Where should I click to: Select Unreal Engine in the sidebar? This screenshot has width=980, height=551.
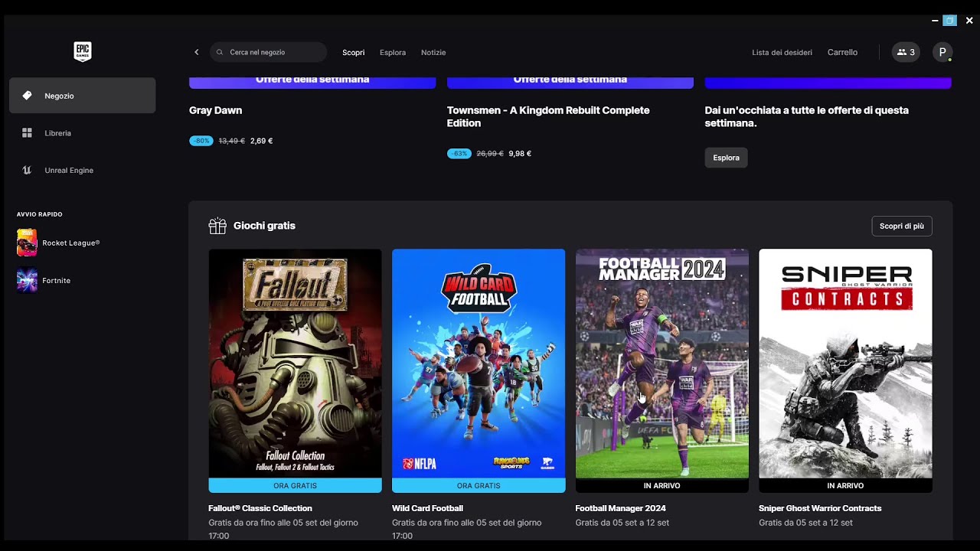[x=82, y=170]
